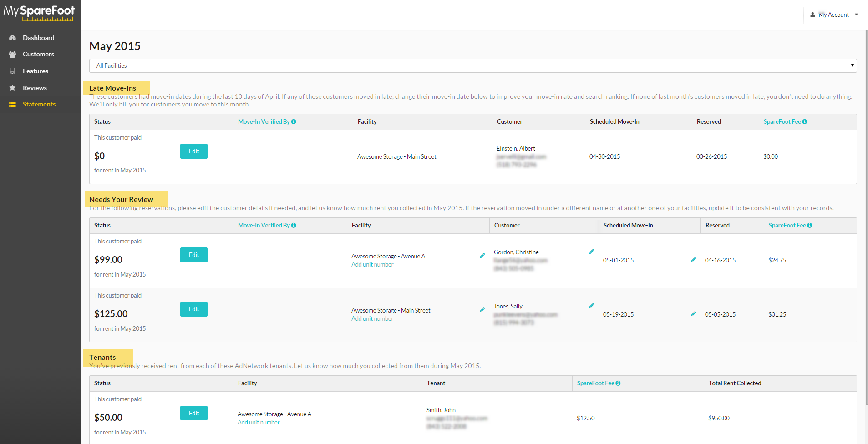
Task: Click the $0.00 SpareFoot fee
Action: [x=771, y=156]
